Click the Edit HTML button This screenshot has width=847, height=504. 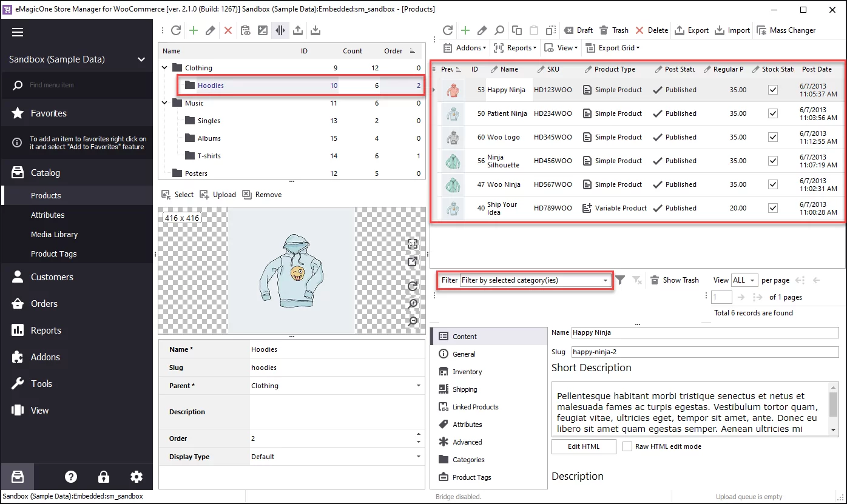tap(583, 446)
